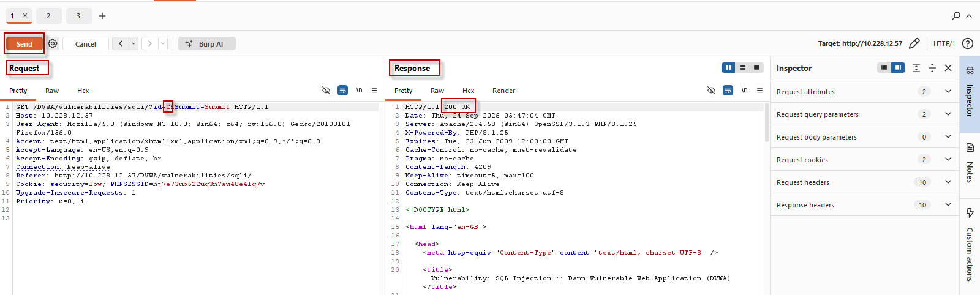Dock Inspector panel to the right

(x=898, y=67)
